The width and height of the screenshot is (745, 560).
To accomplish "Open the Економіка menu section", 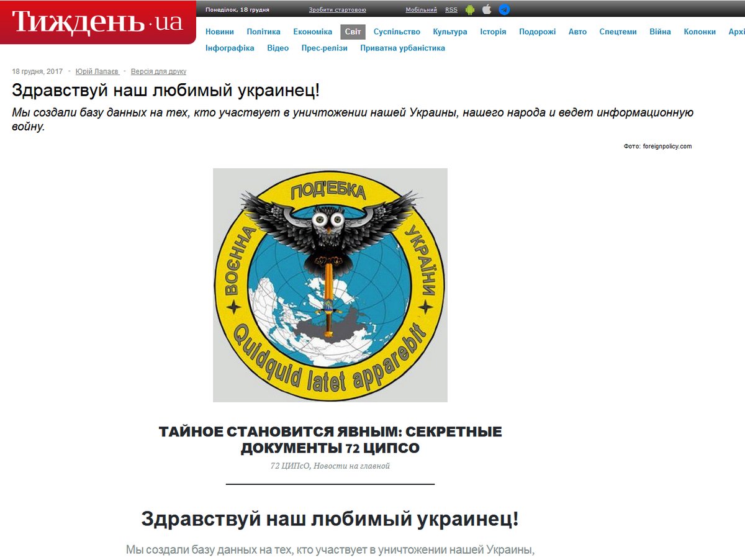I will click(313, 32).
